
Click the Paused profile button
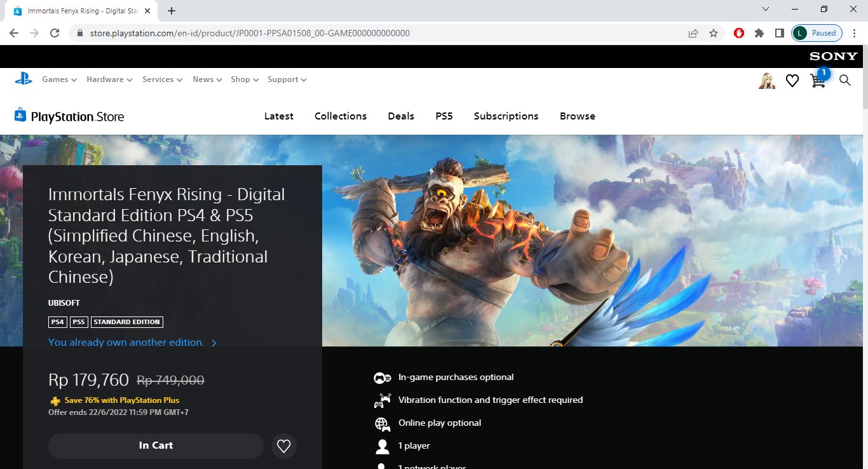tap(817, 33)
